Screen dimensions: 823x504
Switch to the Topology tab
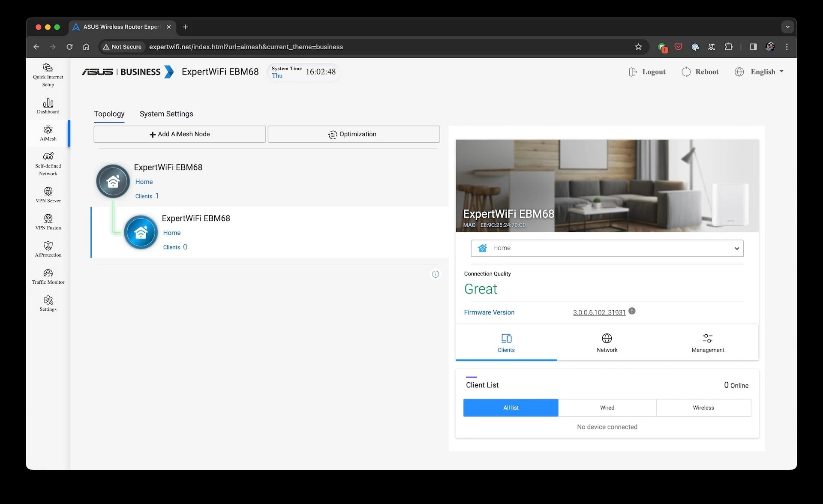click(109, 114)
